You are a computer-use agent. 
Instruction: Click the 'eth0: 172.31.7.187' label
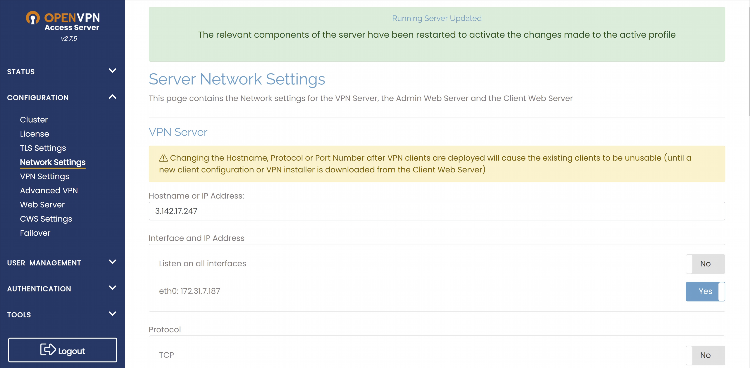click(x=189, y=291)
